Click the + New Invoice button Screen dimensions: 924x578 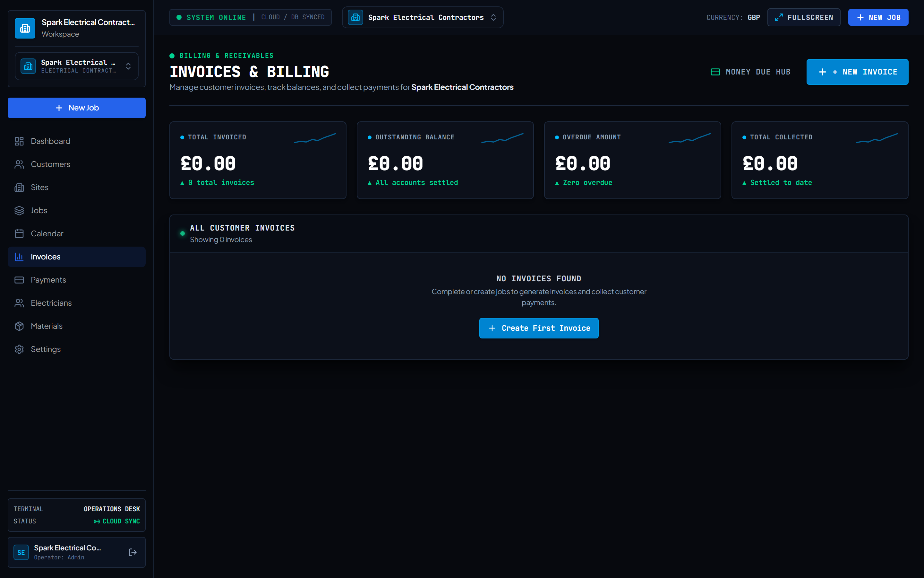[x=857, y=72]
